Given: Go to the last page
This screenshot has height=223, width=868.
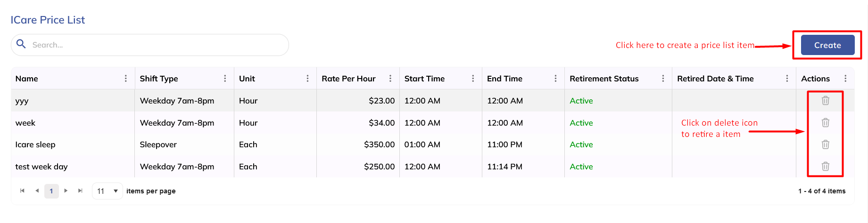Looking at the screenshot, I should 80,191.
